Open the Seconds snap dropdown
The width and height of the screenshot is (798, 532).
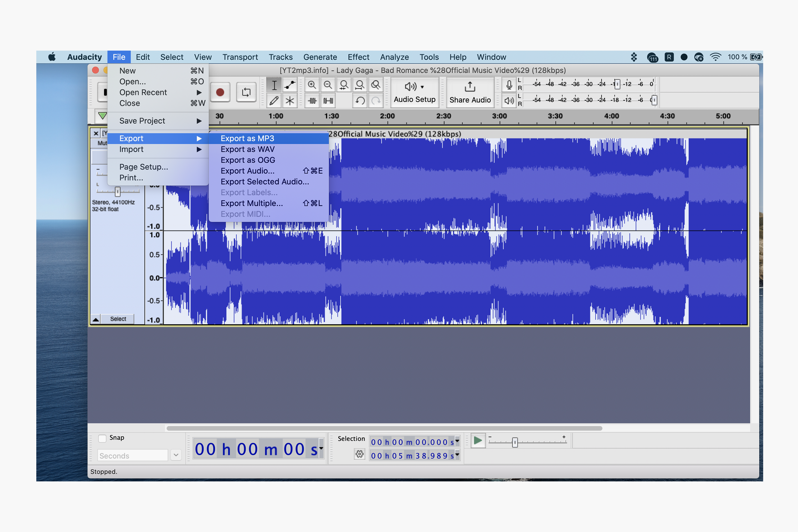pos(176,455)
